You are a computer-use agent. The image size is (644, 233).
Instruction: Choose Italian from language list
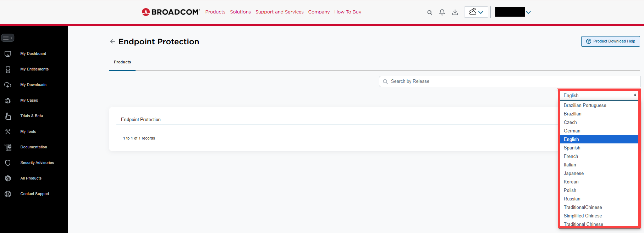[599, 165]
